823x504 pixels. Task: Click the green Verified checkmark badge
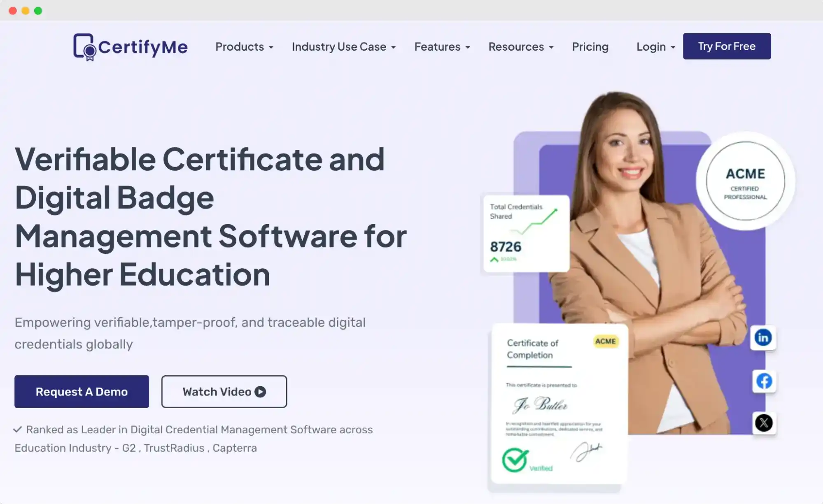coord(515,460)
